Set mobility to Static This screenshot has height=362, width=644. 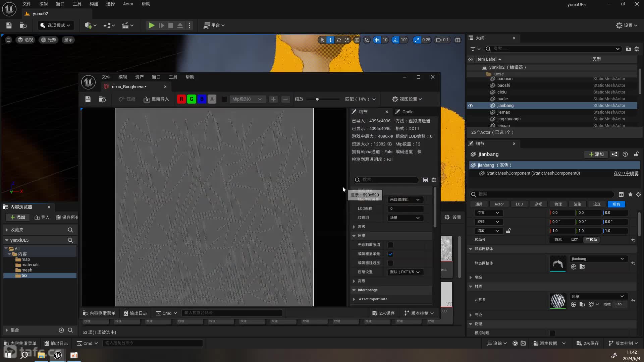[558, 240]
